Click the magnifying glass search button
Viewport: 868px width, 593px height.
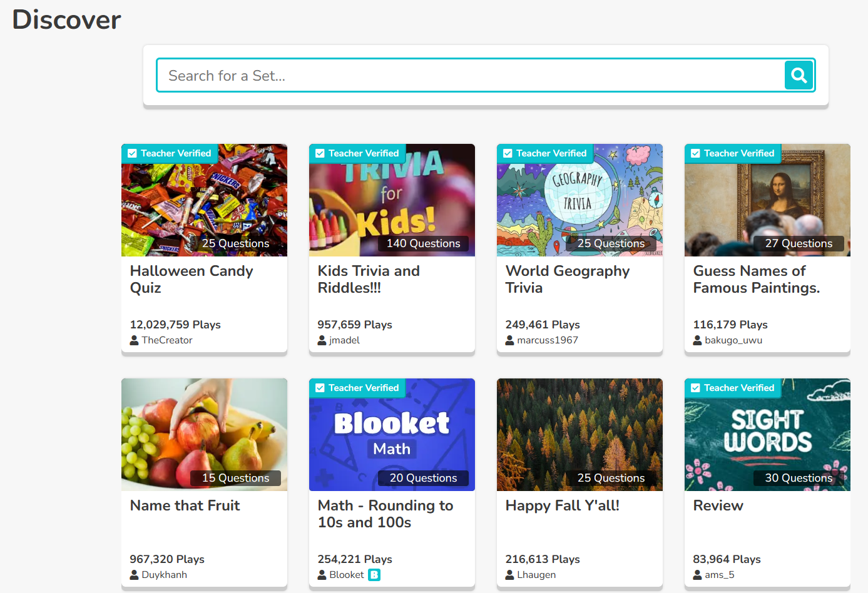click(x=799, y=76)
